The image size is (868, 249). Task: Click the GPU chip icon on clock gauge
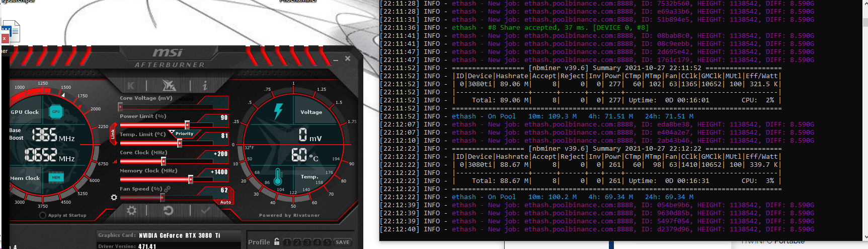56,111
